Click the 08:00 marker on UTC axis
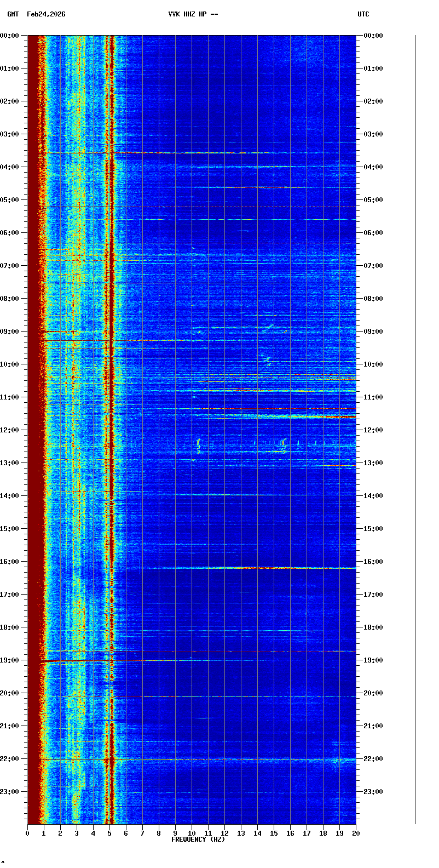This screenshot has height=868, width=439. point(373,299)
